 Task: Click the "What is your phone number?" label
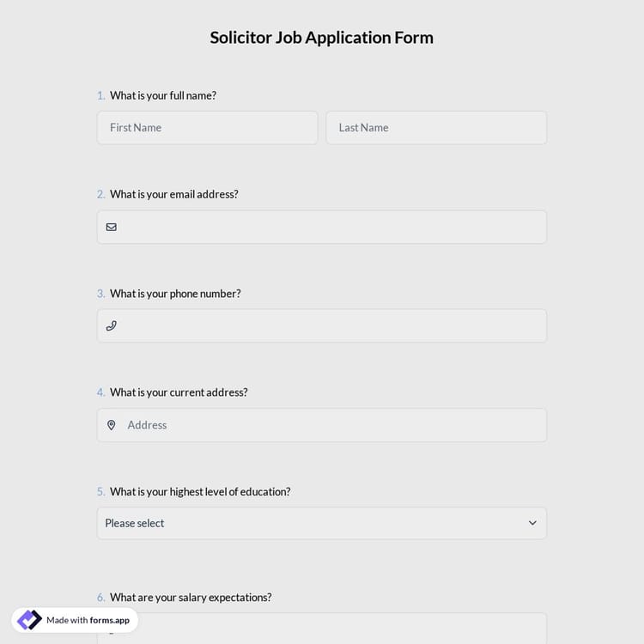[175, 294]
